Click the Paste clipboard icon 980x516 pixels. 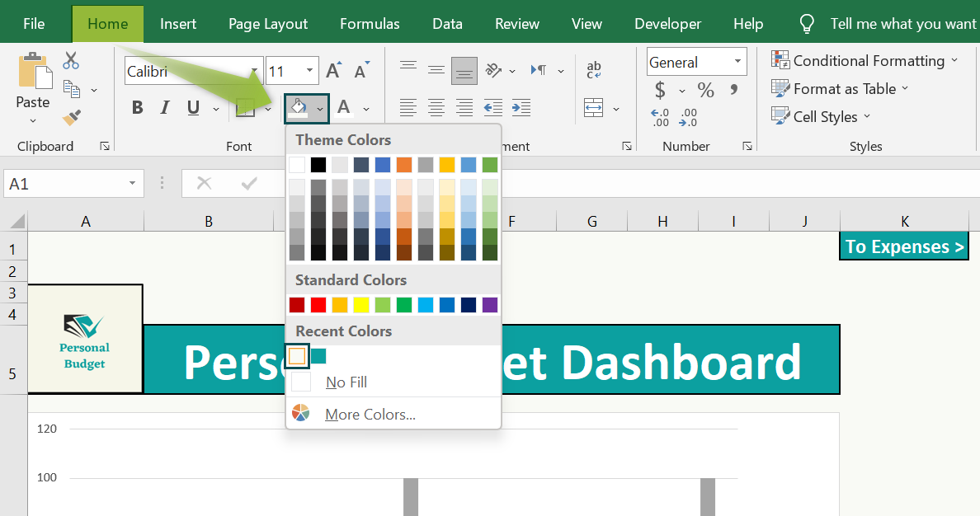pos(35,71)
